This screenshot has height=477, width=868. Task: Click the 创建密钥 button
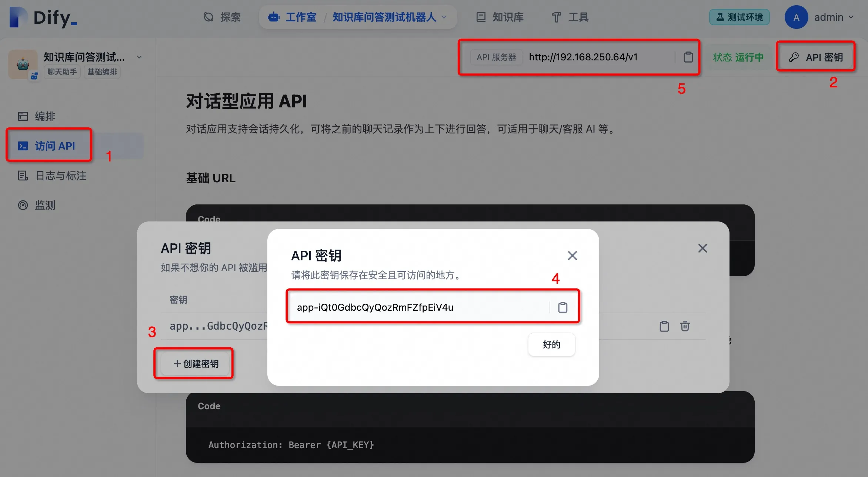coord(196,364)
